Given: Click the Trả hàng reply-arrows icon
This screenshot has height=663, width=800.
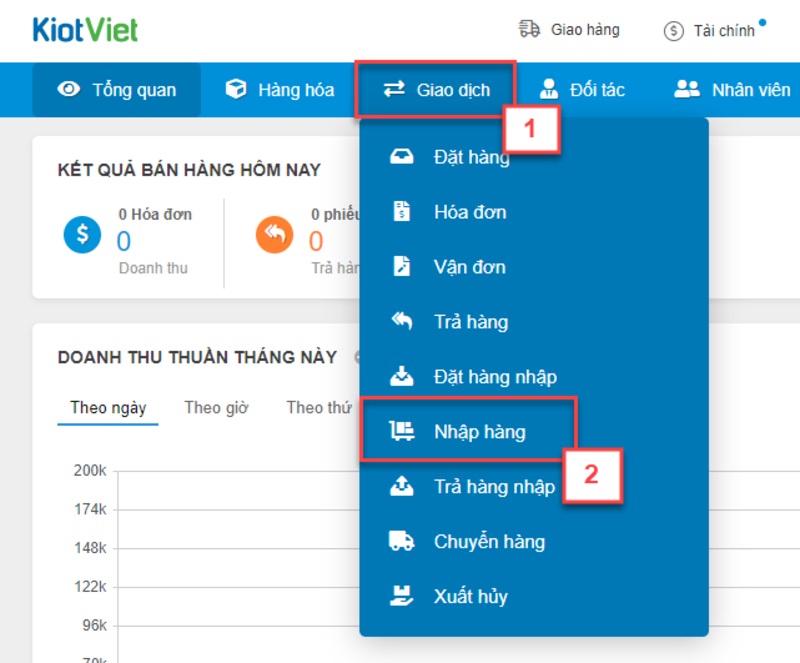Looking at the screenshot, I should (x=402, y=321).
